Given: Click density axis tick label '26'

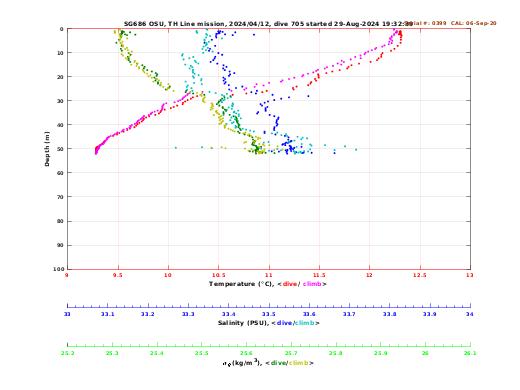Looking at the screenshot, I should [425, 353].
